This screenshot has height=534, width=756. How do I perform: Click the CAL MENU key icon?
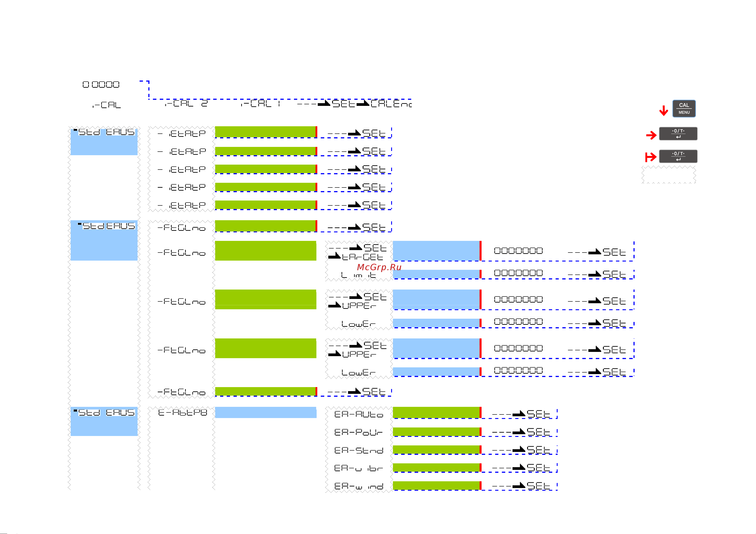coord(684,109)
